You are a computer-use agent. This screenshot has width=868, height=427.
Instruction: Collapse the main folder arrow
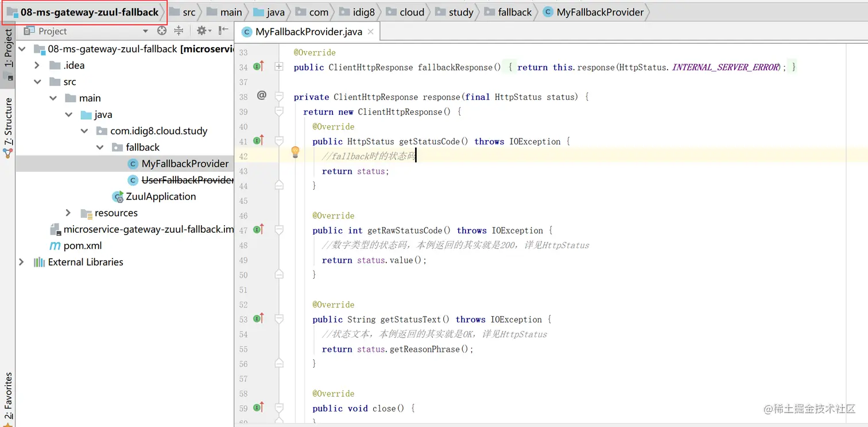click(53, 98)
